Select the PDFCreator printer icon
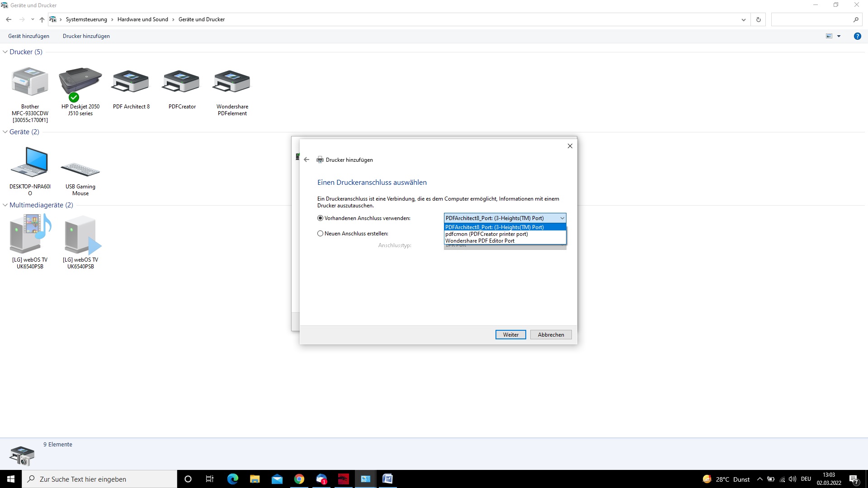Image resolution: width=868 pixels, height=488 pixels. click(x=182, y=82)
